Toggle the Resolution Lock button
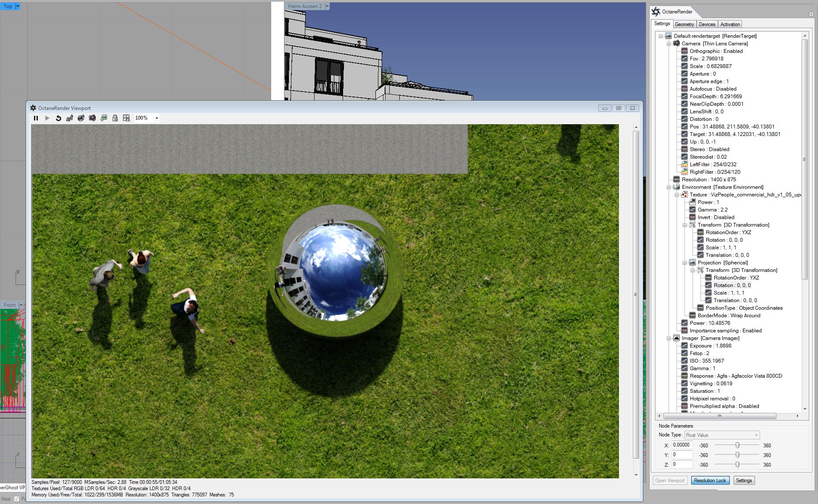 (x=710, y=480)
